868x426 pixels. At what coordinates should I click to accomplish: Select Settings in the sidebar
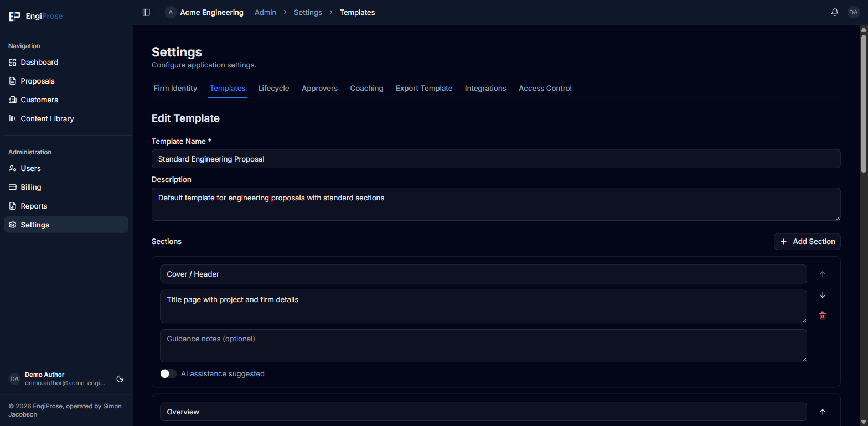coord(66,225)
